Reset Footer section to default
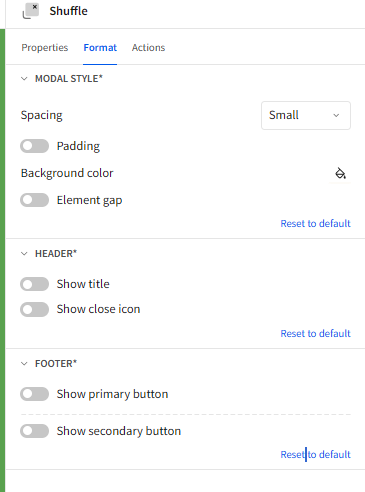 point(315,454)
